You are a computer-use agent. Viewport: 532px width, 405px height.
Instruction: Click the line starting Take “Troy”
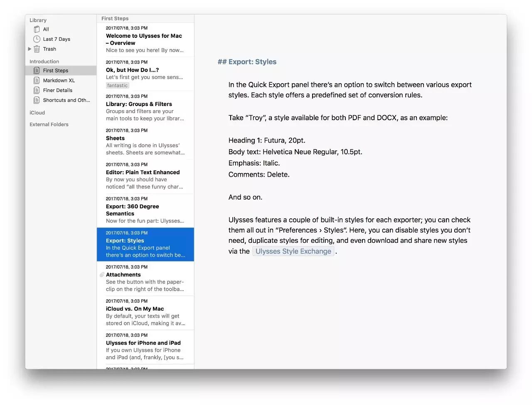coord(338,118)
